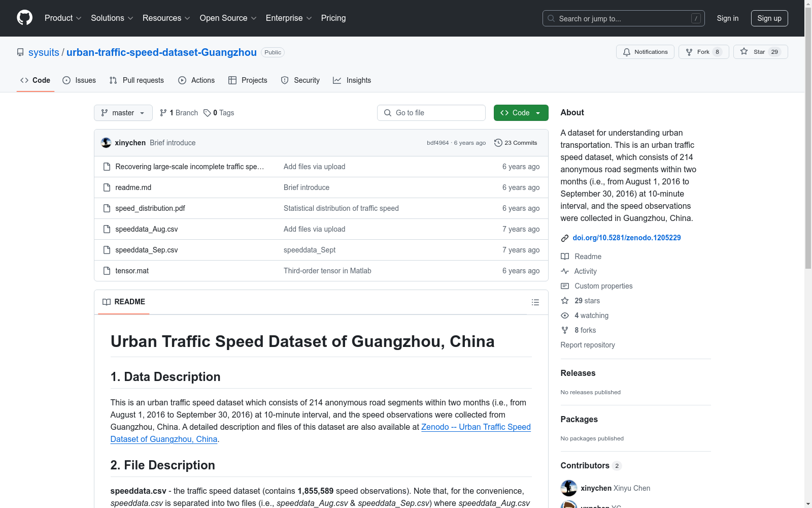This screenshot has height=508, width=812.
Task: Click the Go to file field
Action: click(x=431, y=113)
